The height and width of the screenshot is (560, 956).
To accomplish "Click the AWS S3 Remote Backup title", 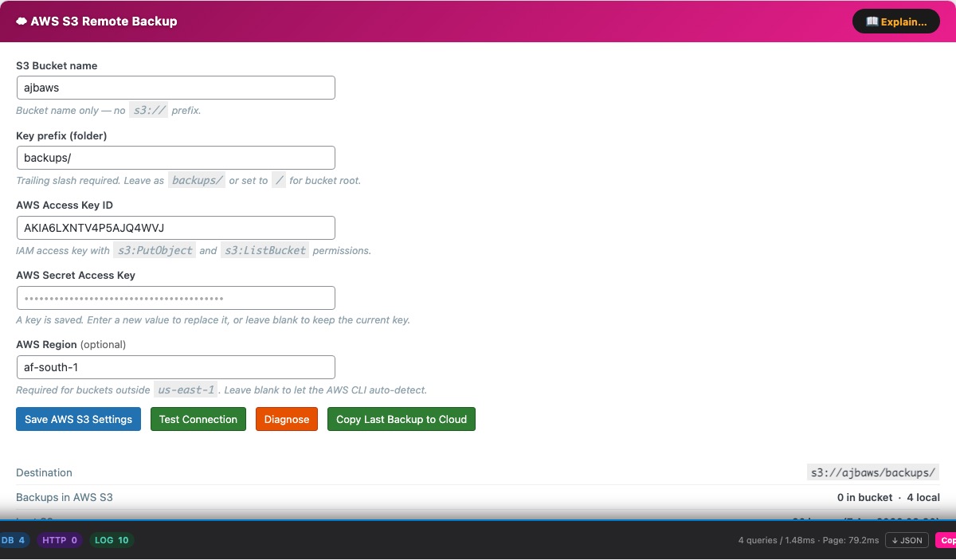I will 104,22.
